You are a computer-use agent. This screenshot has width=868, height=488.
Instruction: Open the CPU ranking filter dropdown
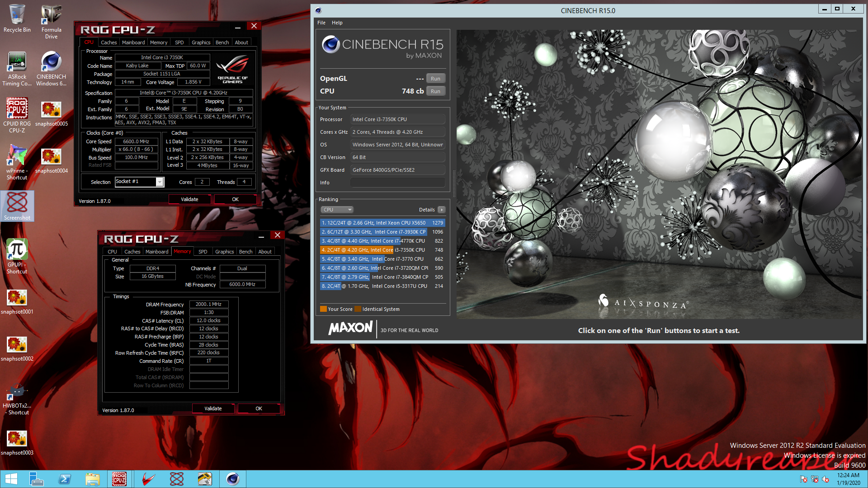(x=337, y=210)
